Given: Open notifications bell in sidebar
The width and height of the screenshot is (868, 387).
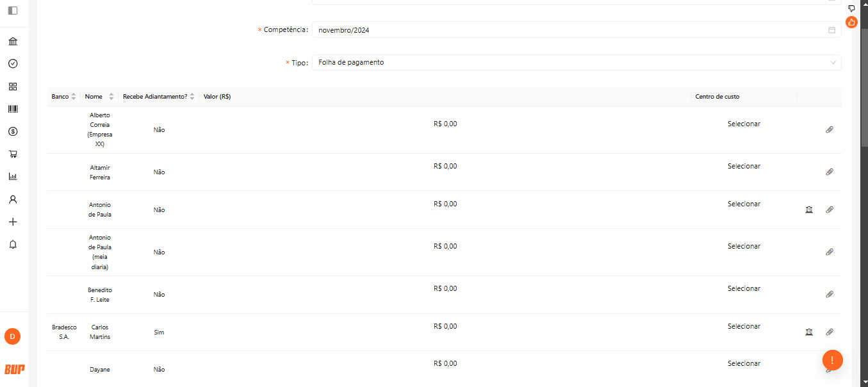Looking at the screenshot, I should click(13, 244).
